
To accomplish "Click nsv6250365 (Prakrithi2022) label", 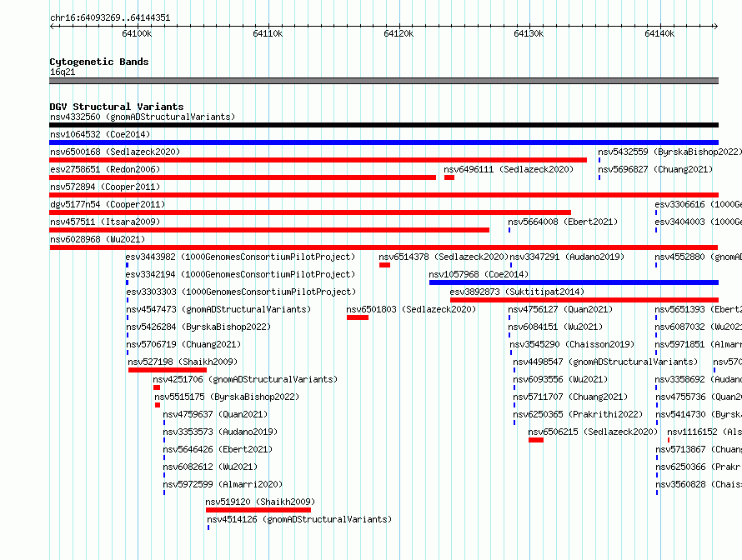I will 578,414.
